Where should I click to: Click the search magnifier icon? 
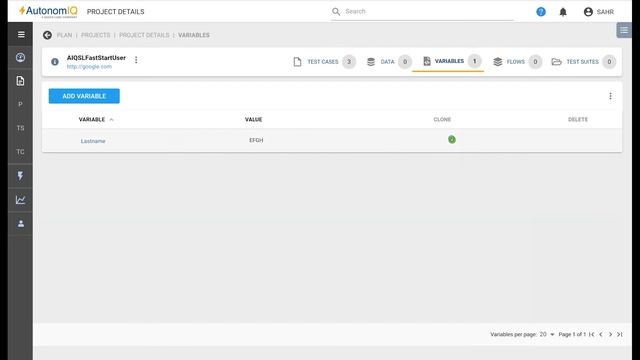tap(336, 12)
